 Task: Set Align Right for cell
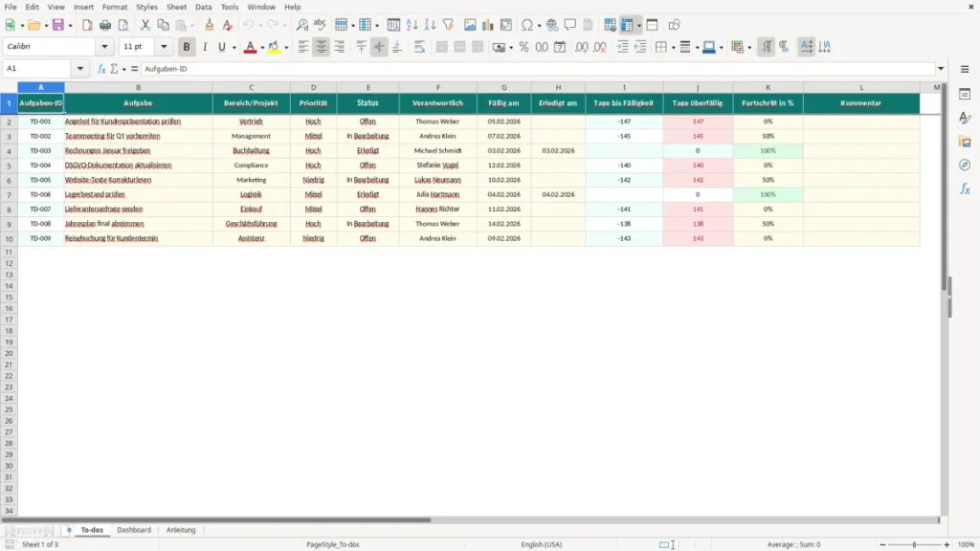pyautogui.click(x=340, y=47)
